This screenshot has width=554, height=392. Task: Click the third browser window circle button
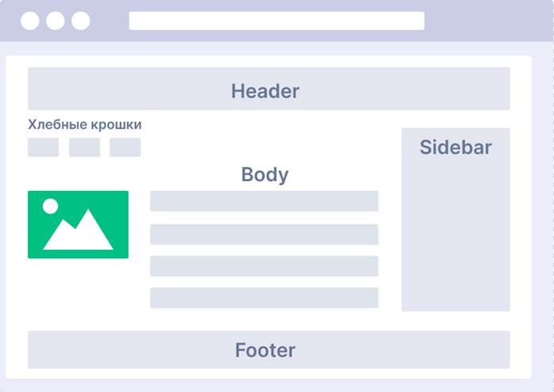(x=80, y=21)
